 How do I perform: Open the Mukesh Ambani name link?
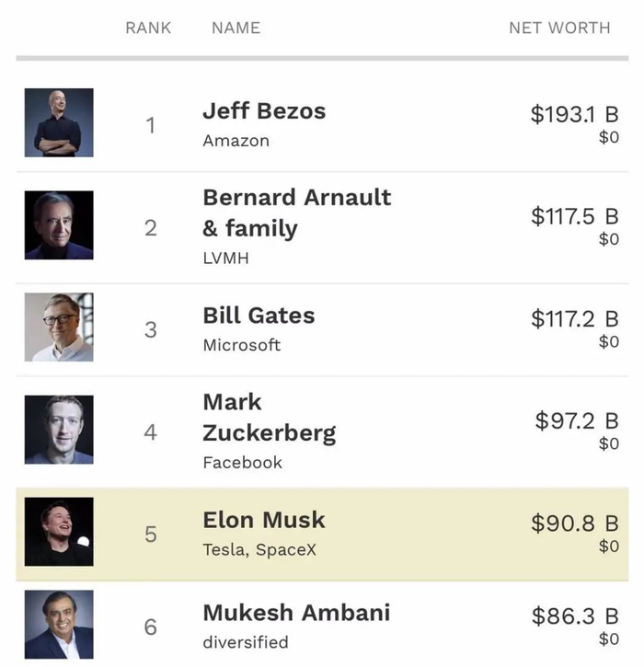point(296,613)
